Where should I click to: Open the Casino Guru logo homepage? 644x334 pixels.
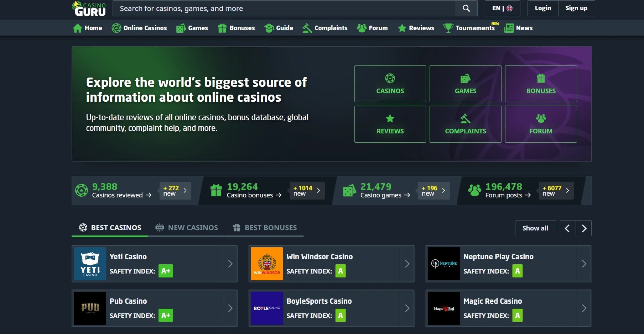(x=89, y=9)
